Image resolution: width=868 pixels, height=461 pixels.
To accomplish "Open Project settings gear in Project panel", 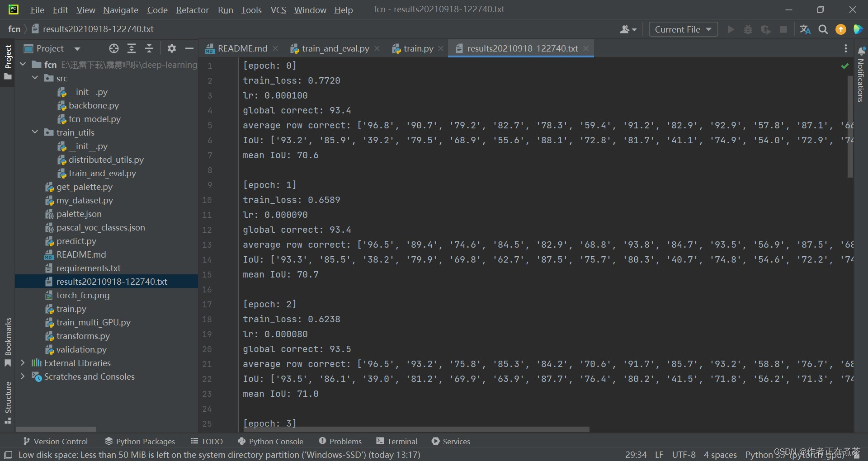I will [x=172, y=48].
